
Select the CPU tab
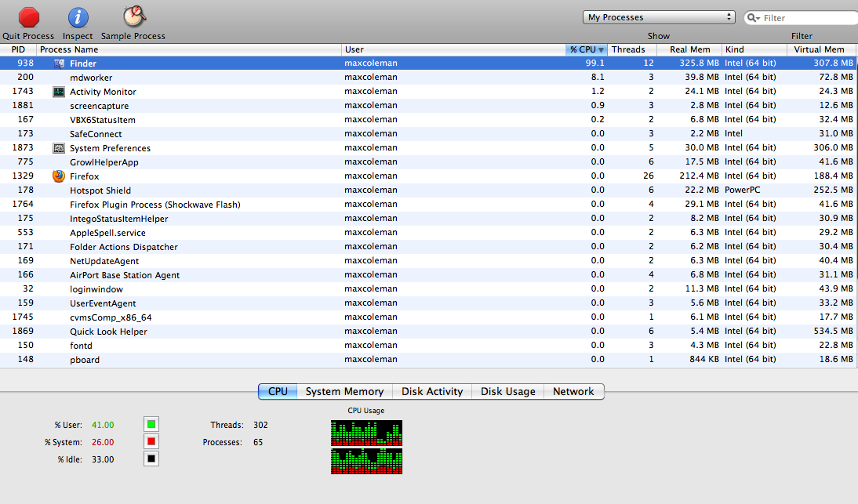pyautogui.click(x=278, y=391)
